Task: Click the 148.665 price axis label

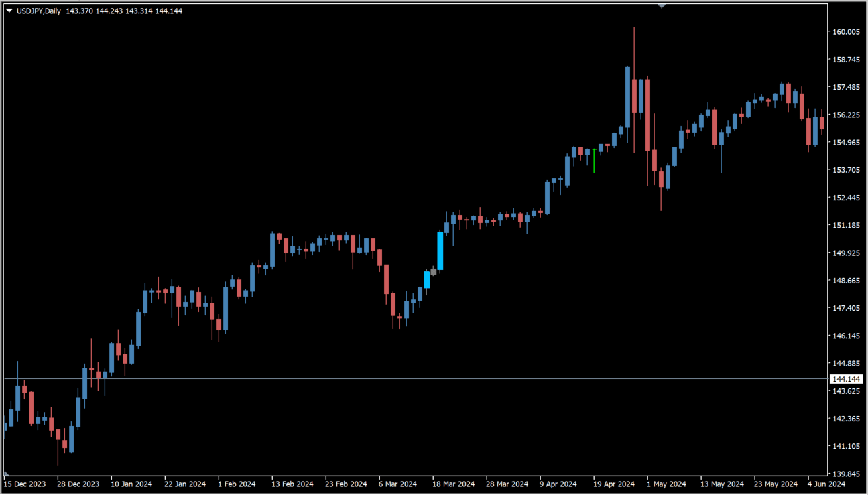Action: 846,281
